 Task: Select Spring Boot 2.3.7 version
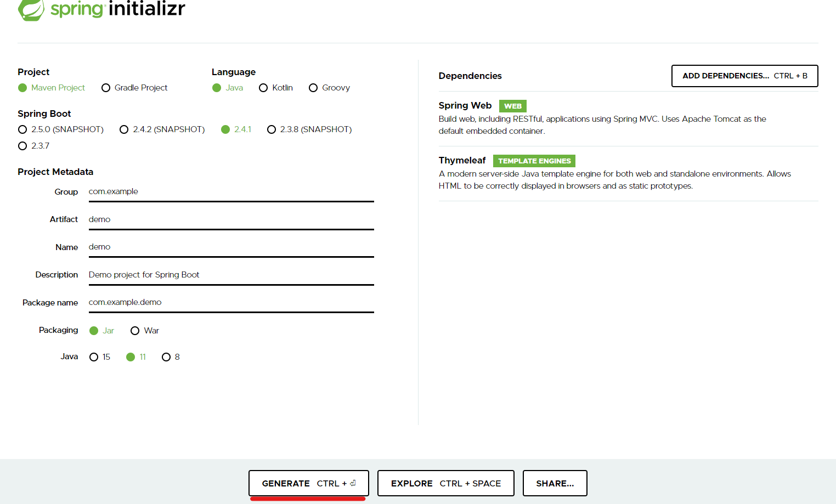(34, 146)
